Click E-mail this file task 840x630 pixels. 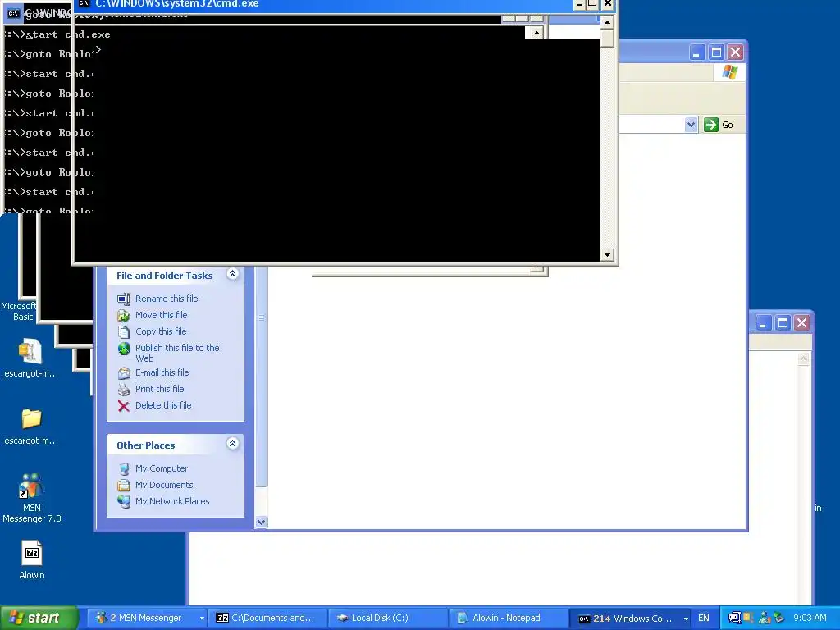click(x=162, y=372)
